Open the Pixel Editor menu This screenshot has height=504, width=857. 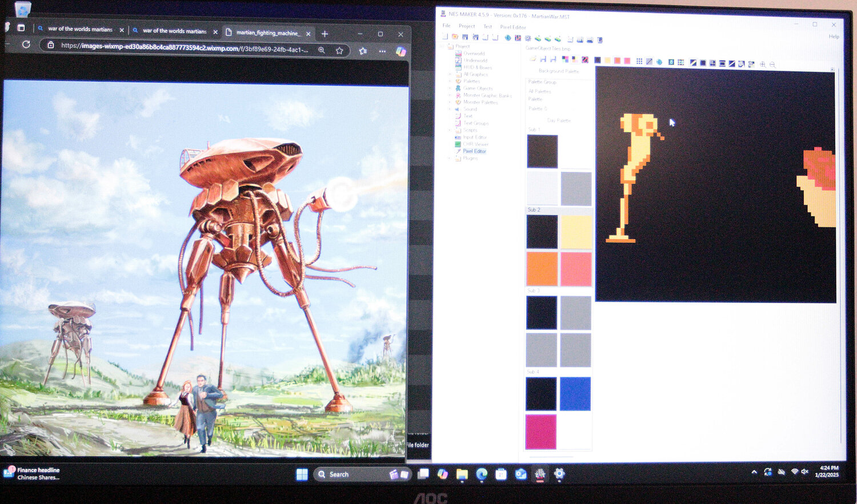point(513,27)
